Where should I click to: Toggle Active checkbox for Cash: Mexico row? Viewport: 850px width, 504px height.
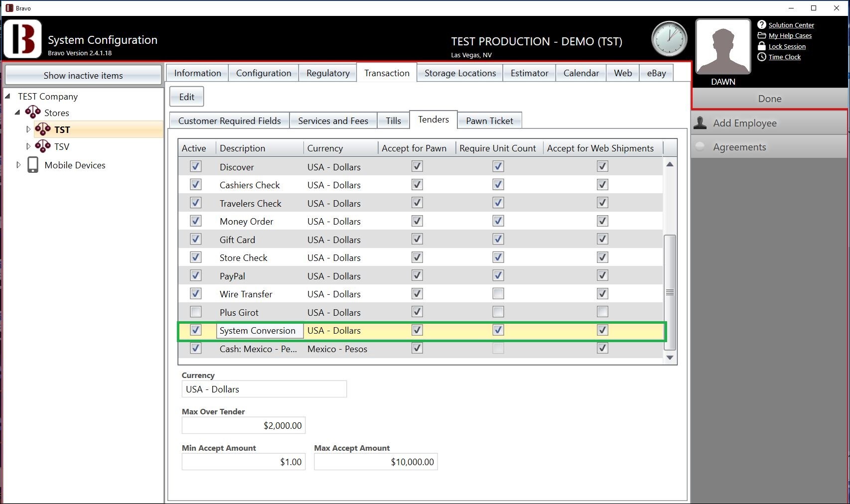pos(196,348)
